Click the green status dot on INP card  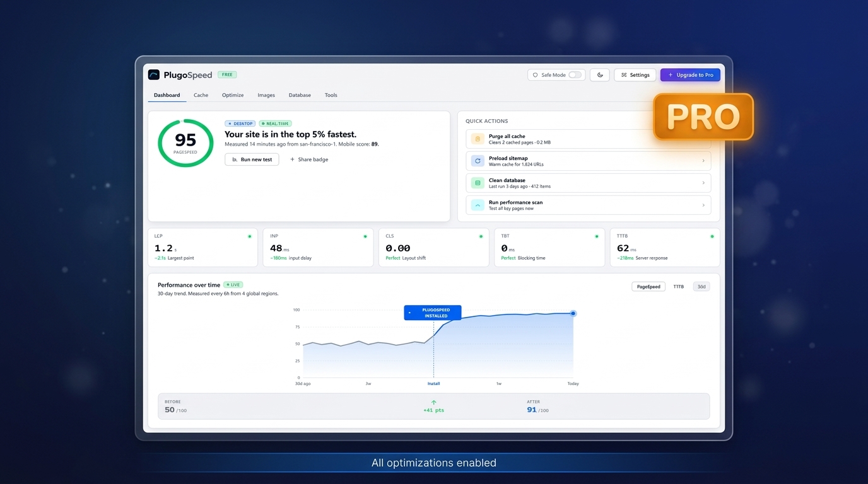point(365,236)
